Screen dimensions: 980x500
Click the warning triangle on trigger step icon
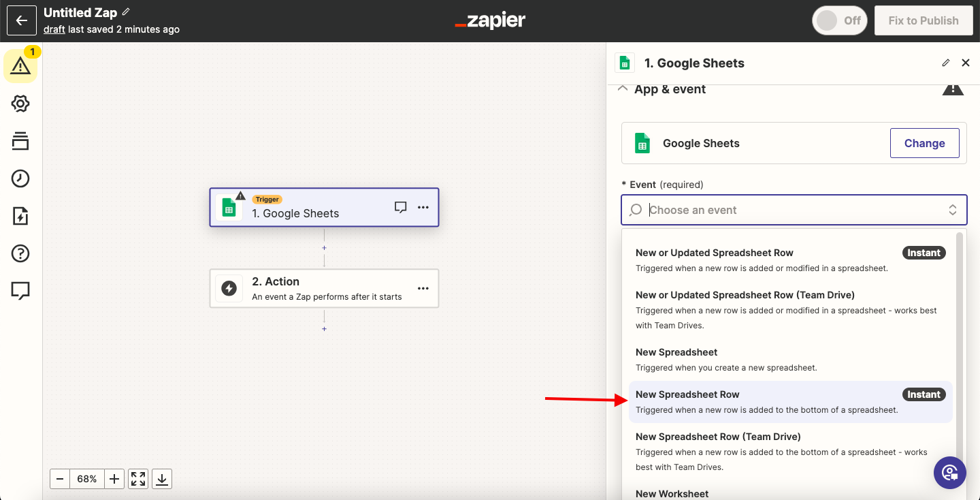[x=240, y=196]
